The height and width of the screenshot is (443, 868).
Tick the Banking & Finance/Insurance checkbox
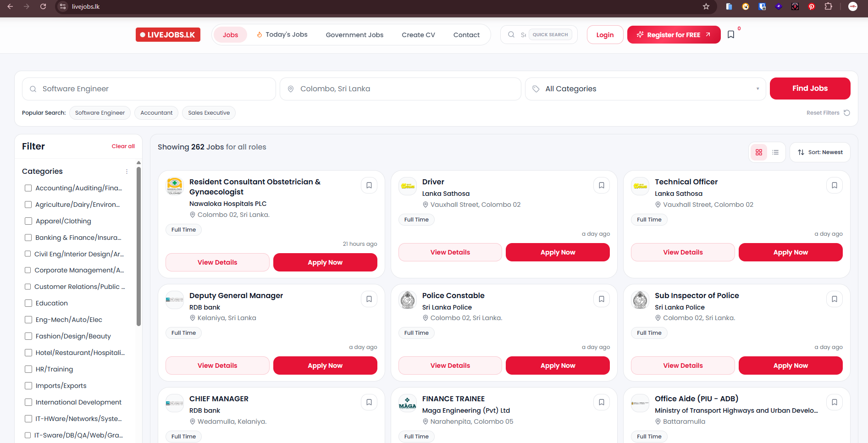tap(28, 238)
